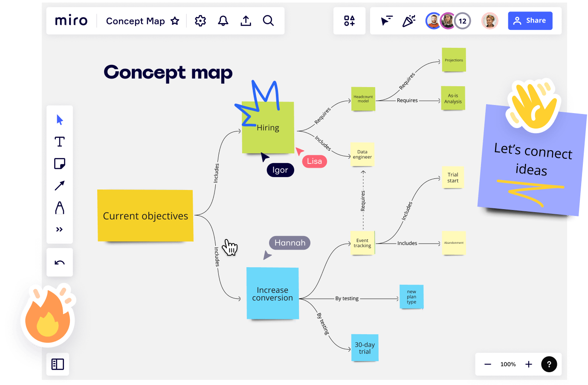Click the 'By testing' horizontal connector label

click(x=347, y=298)
